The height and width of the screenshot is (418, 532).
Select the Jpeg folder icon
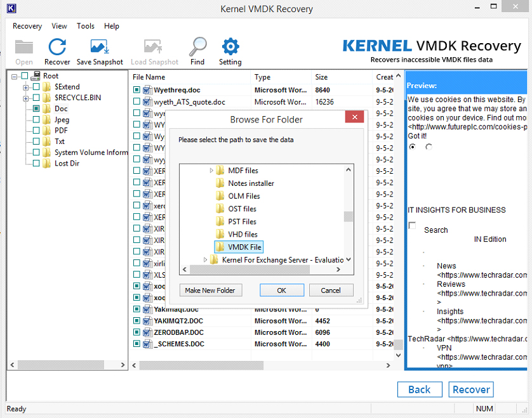[47, 120]
